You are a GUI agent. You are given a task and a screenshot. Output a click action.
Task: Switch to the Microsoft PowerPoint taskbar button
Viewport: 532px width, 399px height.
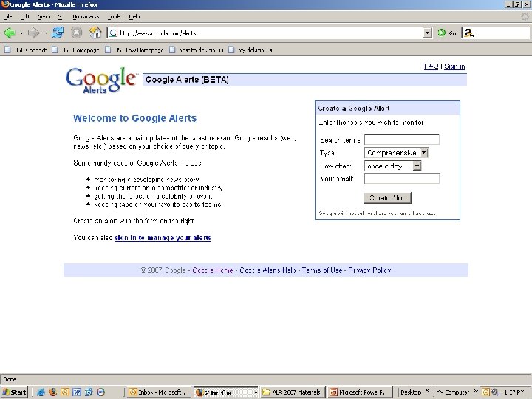click(360, 392)
